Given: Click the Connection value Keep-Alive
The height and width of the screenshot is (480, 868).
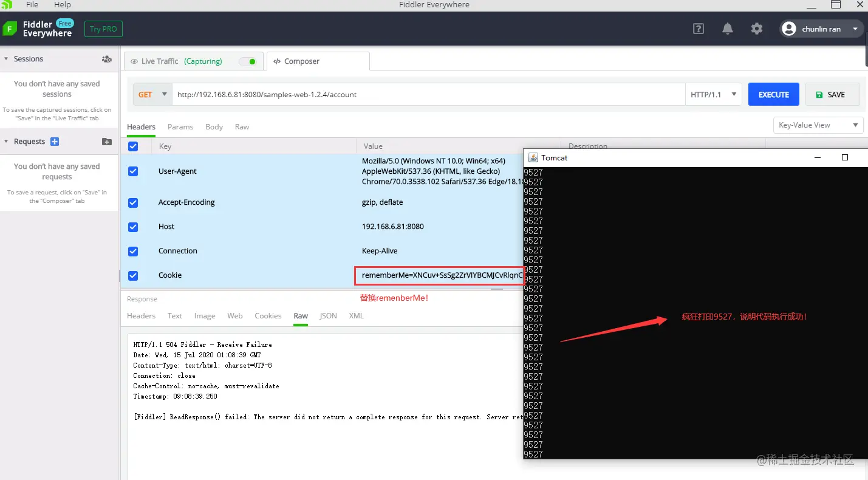Looking at the screenshot, I should point(380,251).
